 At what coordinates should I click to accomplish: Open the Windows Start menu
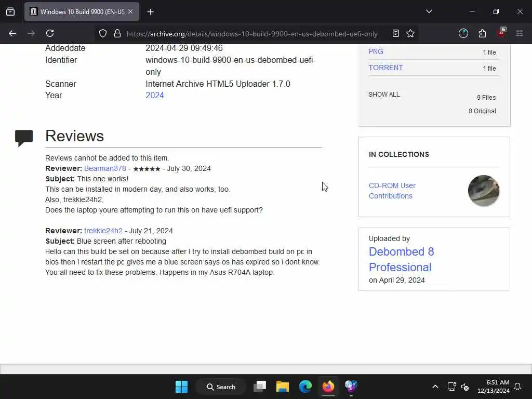181,387
